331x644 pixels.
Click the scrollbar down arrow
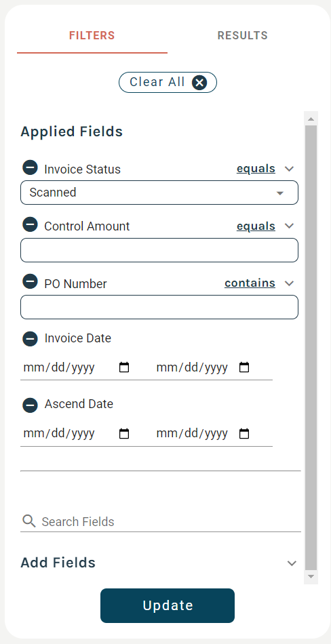tap(311, 576)
